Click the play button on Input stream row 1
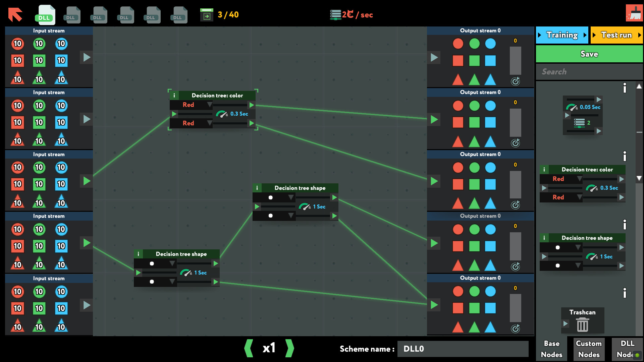Viewport: 644px width, 362px height. (x=86, y=58)
